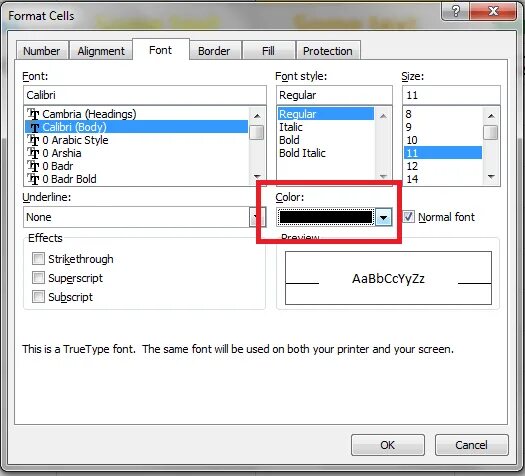
Task: Click the Font name input field
Action: click(145, 95)
